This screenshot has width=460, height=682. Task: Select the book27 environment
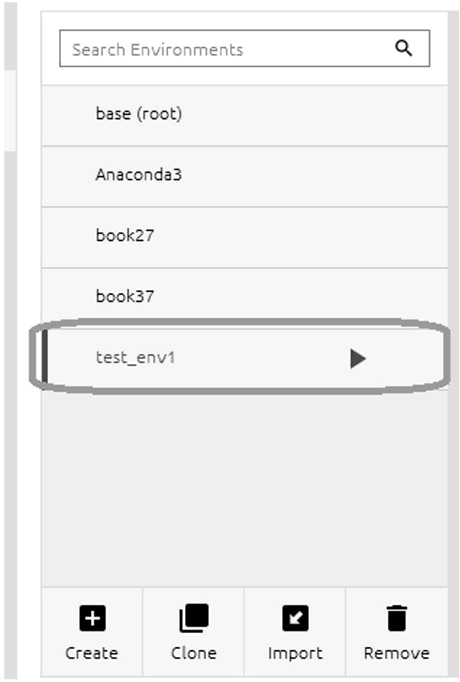(244, 237)
